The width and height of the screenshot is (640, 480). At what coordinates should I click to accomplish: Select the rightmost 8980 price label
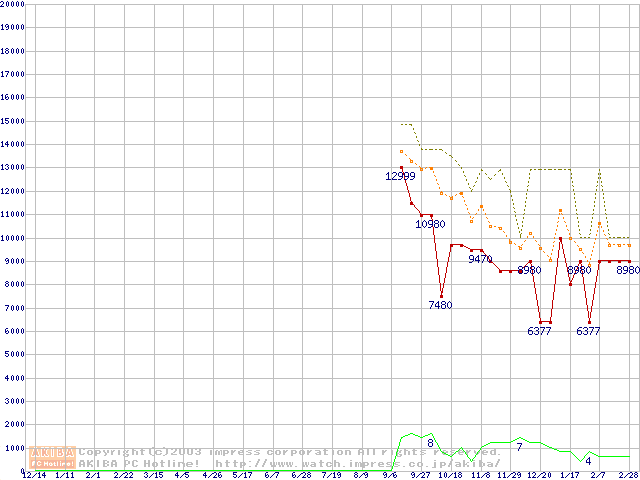coord(628,270)
